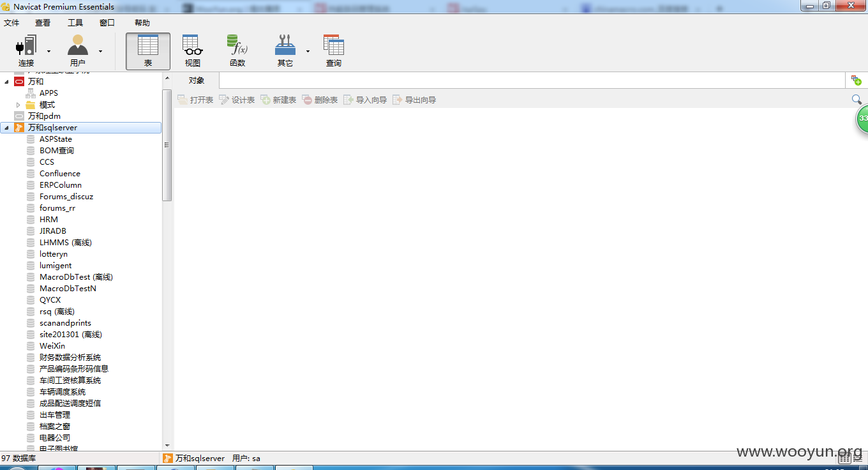
Task: Open the 窗口 menu
Action: (x=107, y=23)
